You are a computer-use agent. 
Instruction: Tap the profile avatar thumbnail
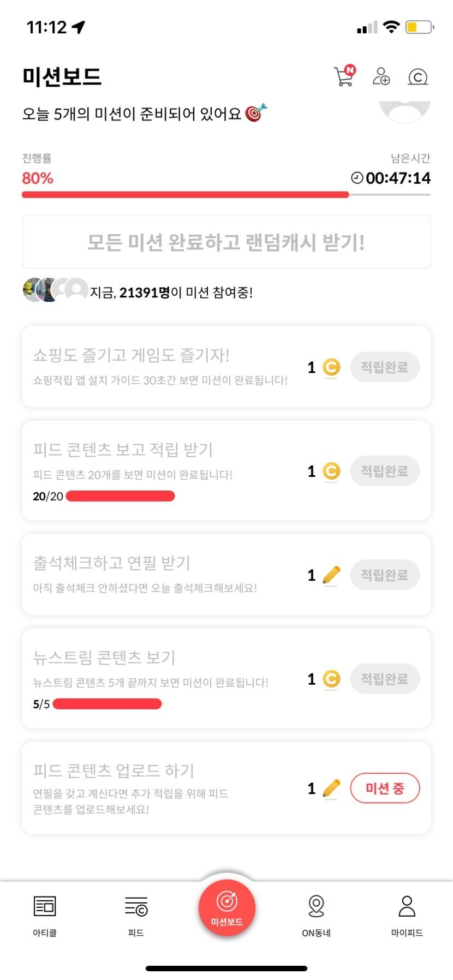point(404,111)
